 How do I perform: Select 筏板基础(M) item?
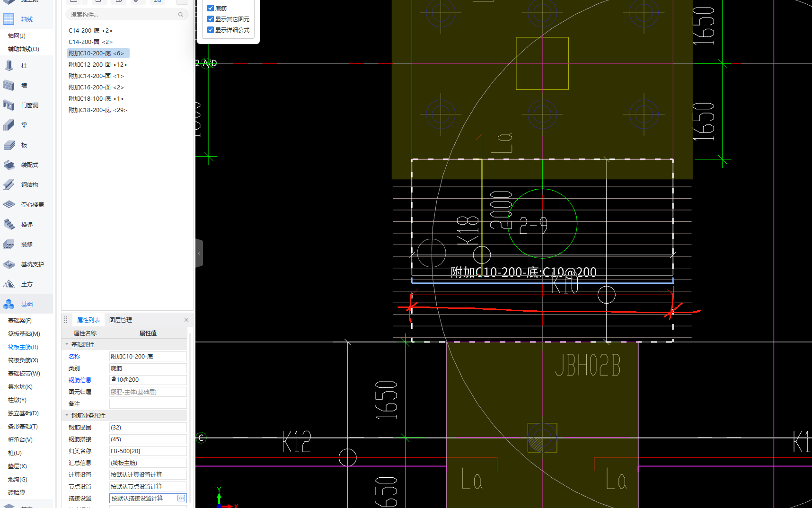pos(24,334)
